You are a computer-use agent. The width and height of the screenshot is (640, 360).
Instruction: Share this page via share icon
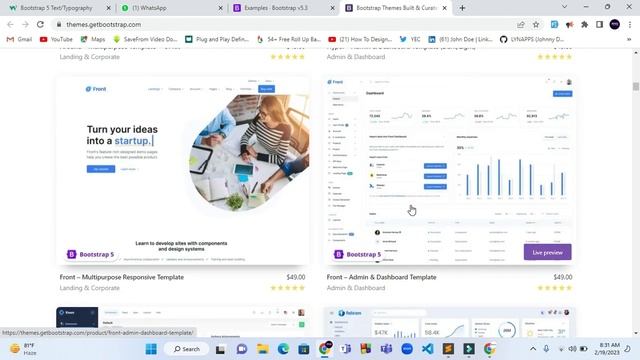coord(521,25)
